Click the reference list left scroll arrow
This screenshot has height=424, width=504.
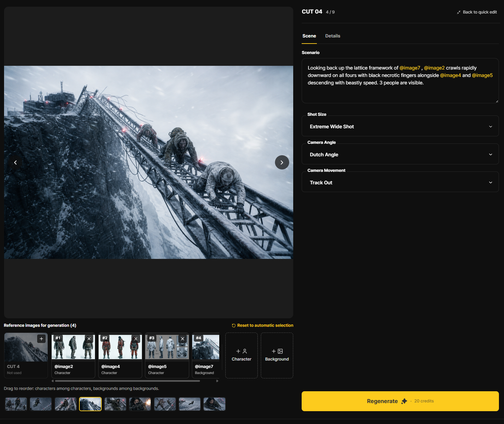(x=53, y=381)
